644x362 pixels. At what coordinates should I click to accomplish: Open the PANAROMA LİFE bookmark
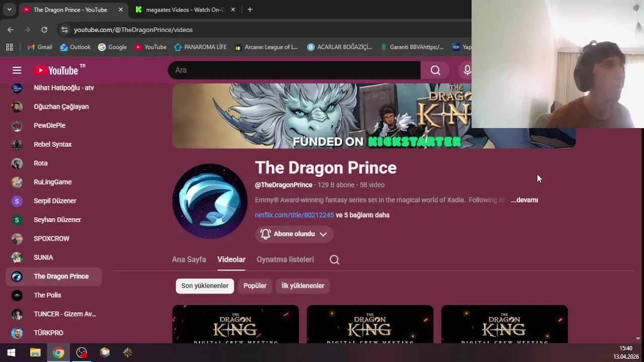(200, 47)
